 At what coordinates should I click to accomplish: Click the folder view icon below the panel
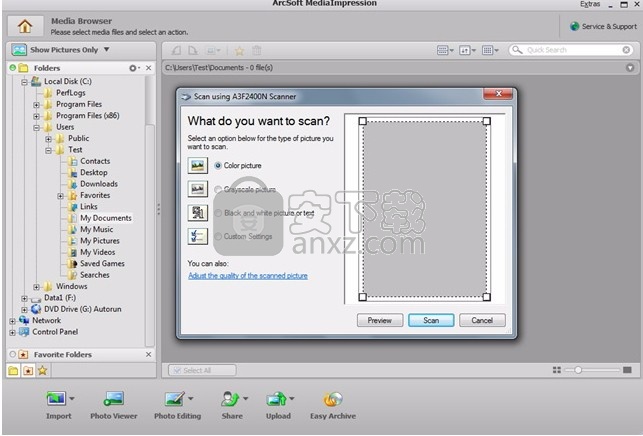13,371
